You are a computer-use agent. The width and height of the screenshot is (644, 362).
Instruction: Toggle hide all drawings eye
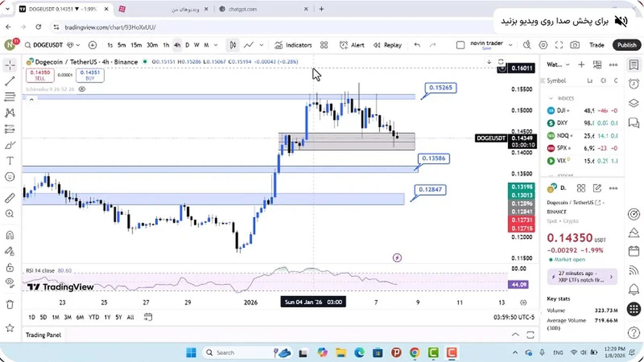10,283
